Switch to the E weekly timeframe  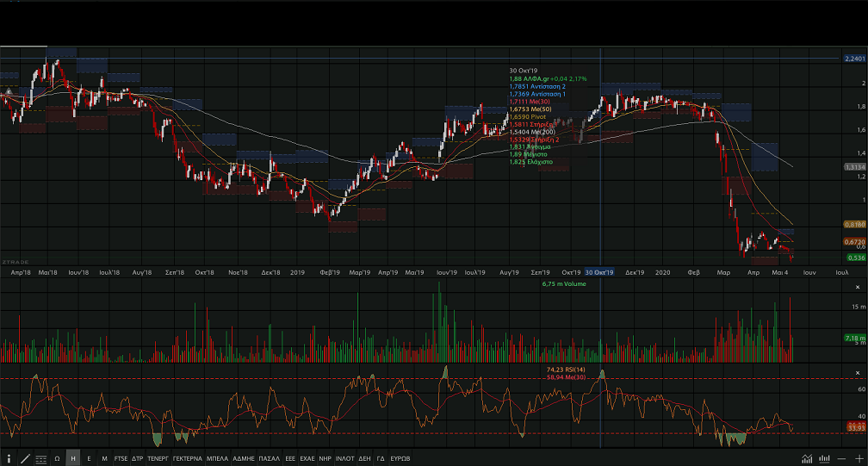[89, 458]
